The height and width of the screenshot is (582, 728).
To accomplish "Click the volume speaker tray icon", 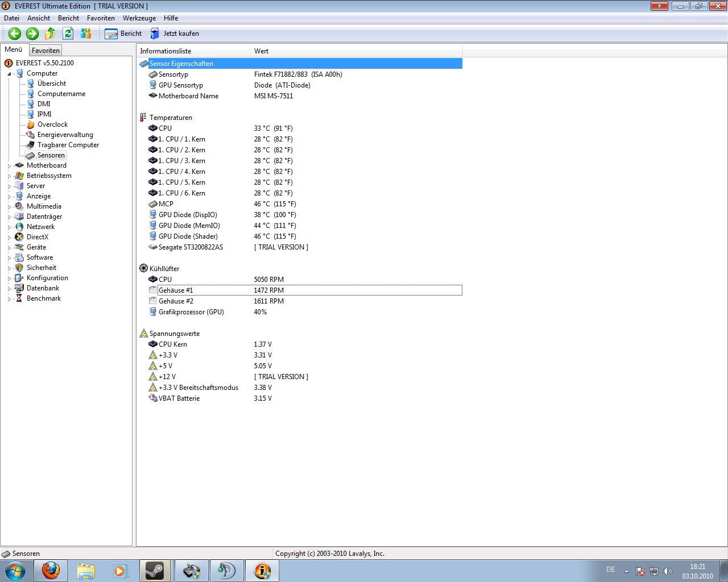I will 668,571.
